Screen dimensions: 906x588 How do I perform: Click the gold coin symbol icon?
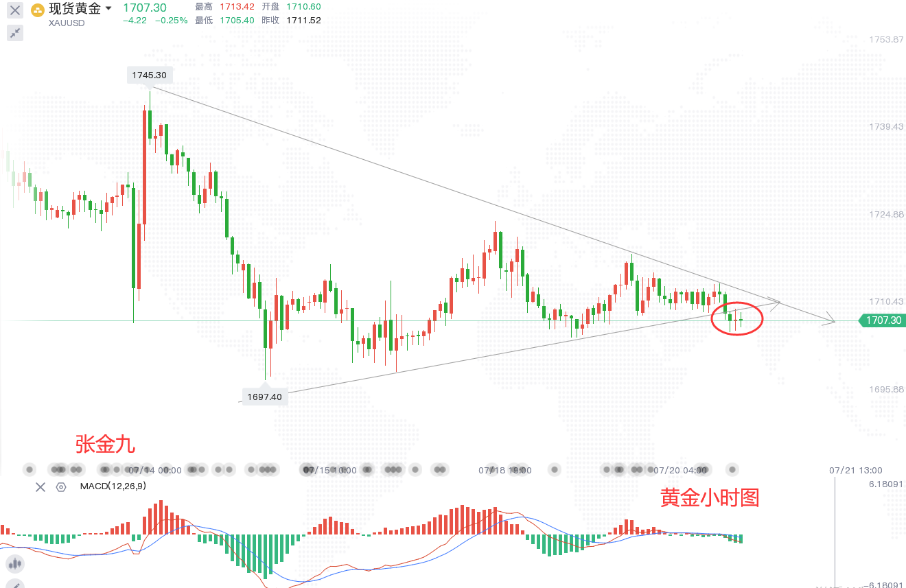38,10
